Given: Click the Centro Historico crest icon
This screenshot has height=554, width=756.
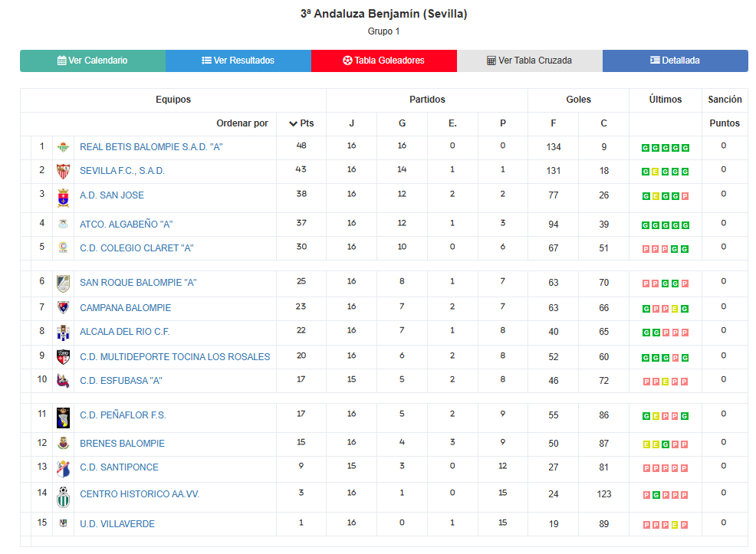Looking at the screenshot, I should coord(63,497).
